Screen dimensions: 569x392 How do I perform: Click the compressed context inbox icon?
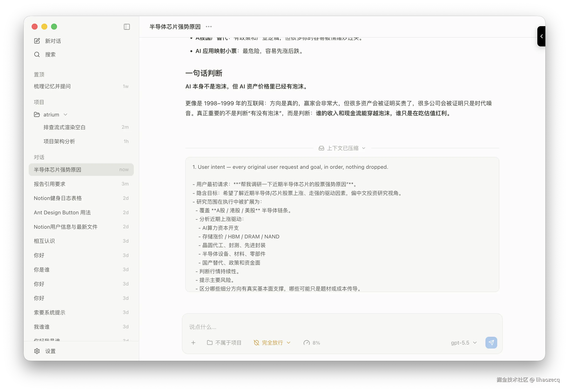click(321, 148)
